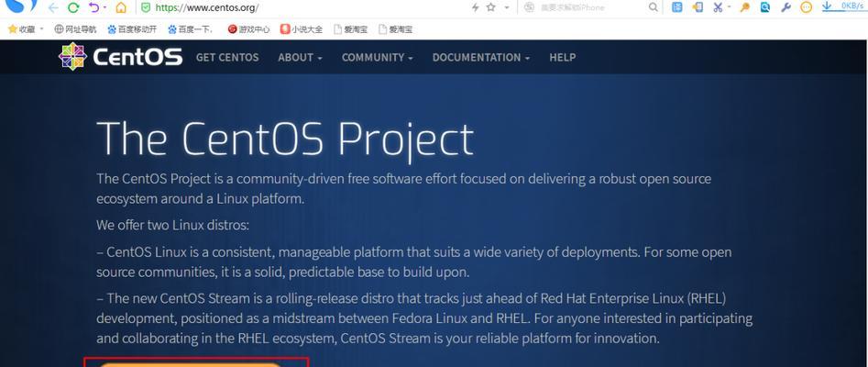Image resolution: width=868 pixels, height=367 pixels.
Task: Open the second 爱淘宝 bookmark
Action: point(395,29)
